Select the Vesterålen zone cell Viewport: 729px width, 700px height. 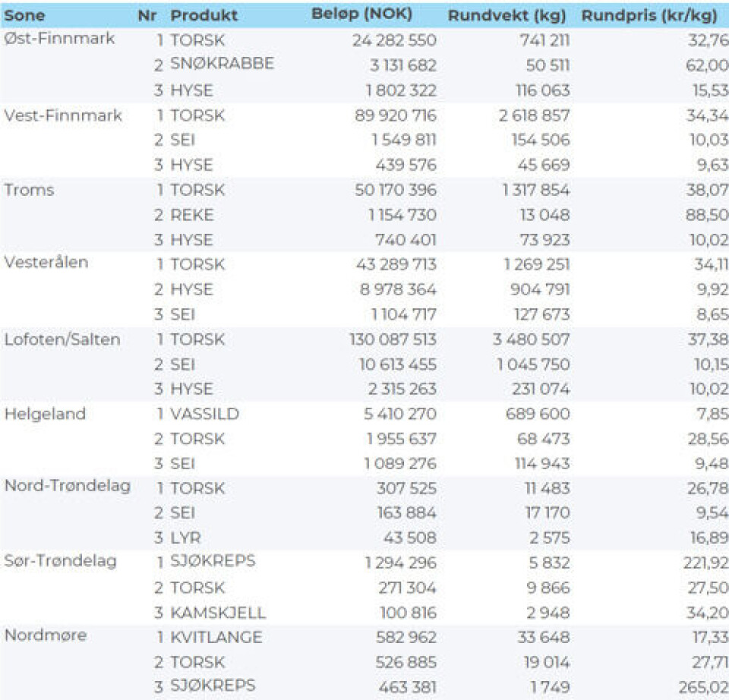click(x=46, y=263)
